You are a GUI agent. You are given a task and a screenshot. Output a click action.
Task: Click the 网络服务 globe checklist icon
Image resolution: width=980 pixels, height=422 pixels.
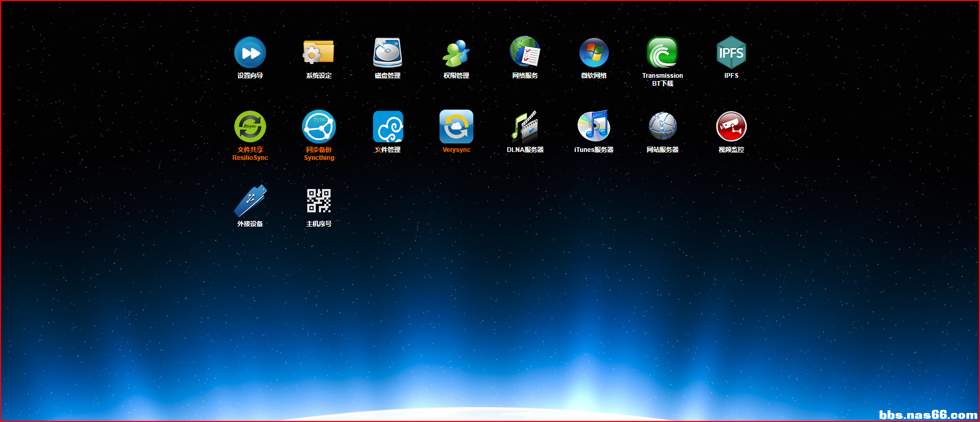(525, 52)
